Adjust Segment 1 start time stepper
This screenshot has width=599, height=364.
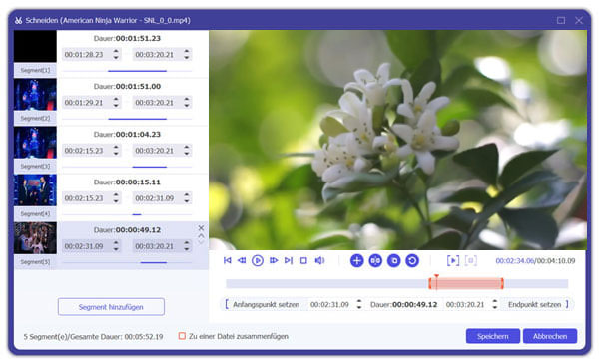pyautogui.click(x=116, y=54)
